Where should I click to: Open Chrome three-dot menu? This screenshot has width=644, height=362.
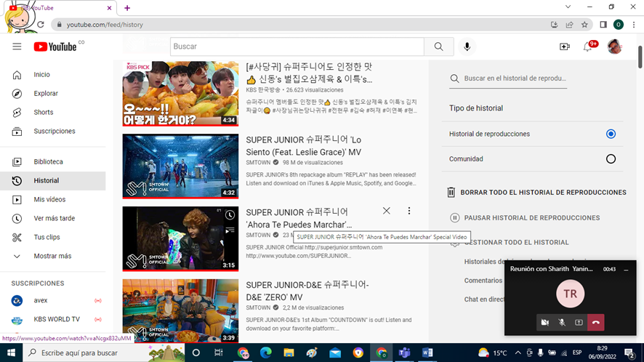(x=634, y=25)
